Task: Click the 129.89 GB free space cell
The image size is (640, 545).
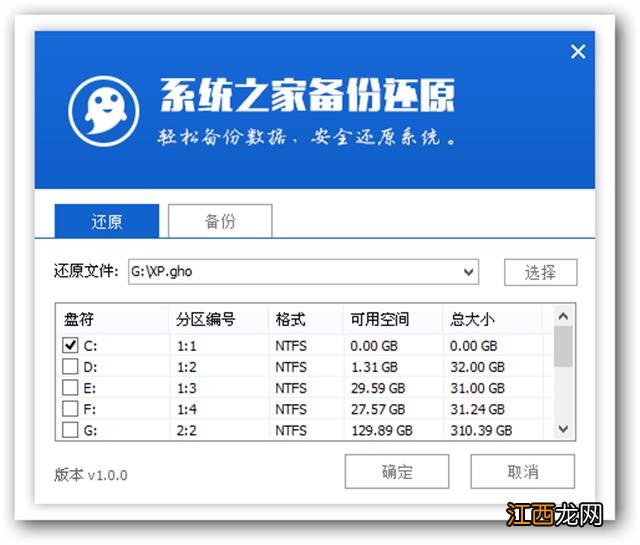Action: (x=382, y=430)
